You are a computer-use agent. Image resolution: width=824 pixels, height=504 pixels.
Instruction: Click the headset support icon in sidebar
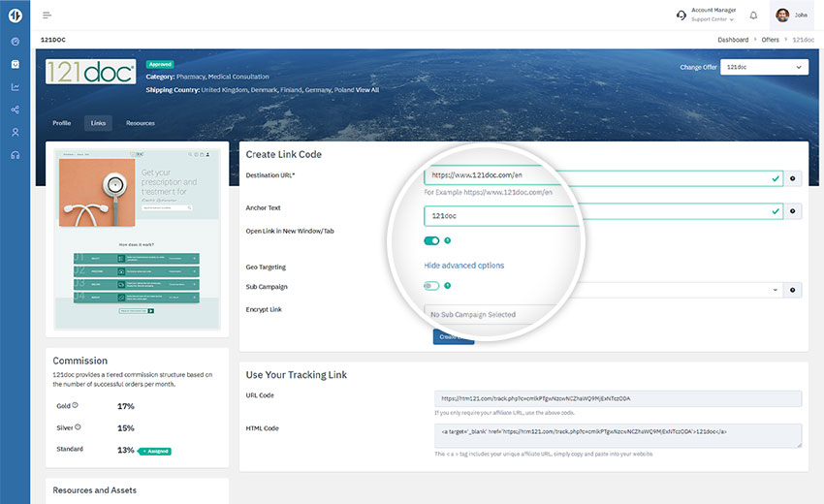[x=15, y=155]
